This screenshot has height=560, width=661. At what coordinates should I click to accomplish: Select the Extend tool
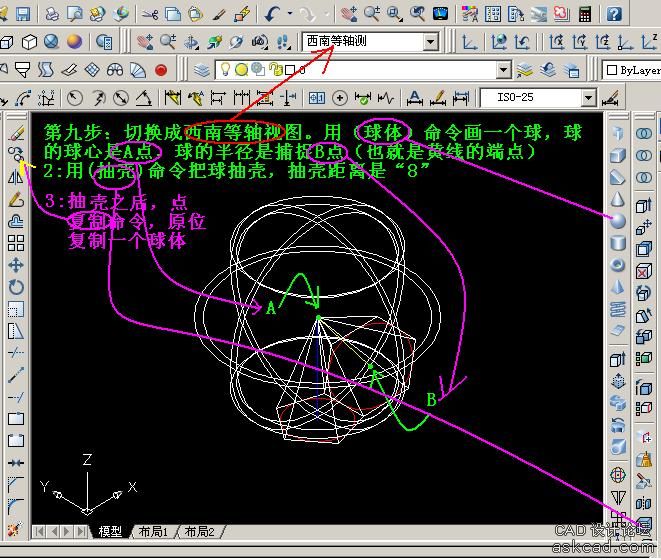(x=16, y=397)
